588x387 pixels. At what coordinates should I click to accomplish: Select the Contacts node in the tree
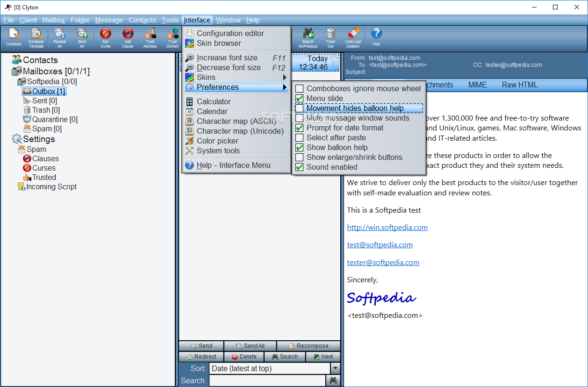click(35, 60)
